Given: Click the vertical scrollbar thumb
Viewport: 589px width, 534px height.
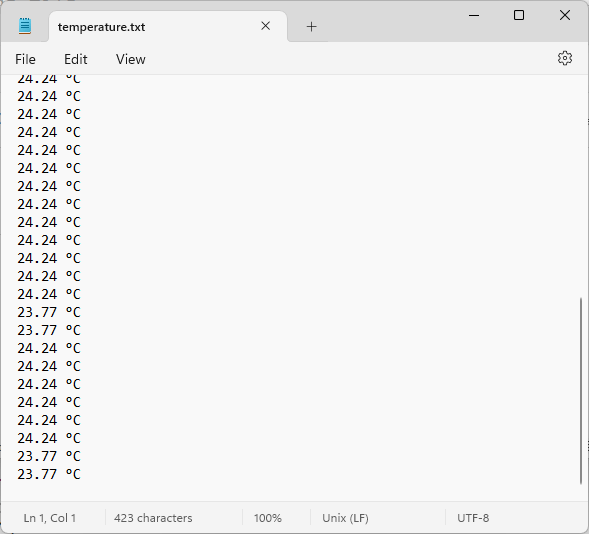Looking at the screenshot, I should pyautogui.click(x=581, y=391).
